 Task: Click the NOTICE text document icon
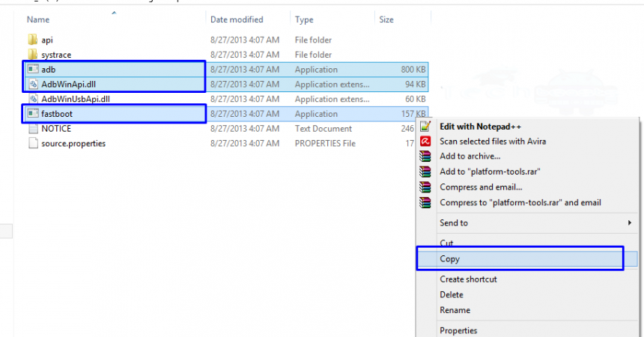pyautogui.click(x=33, y=128)
